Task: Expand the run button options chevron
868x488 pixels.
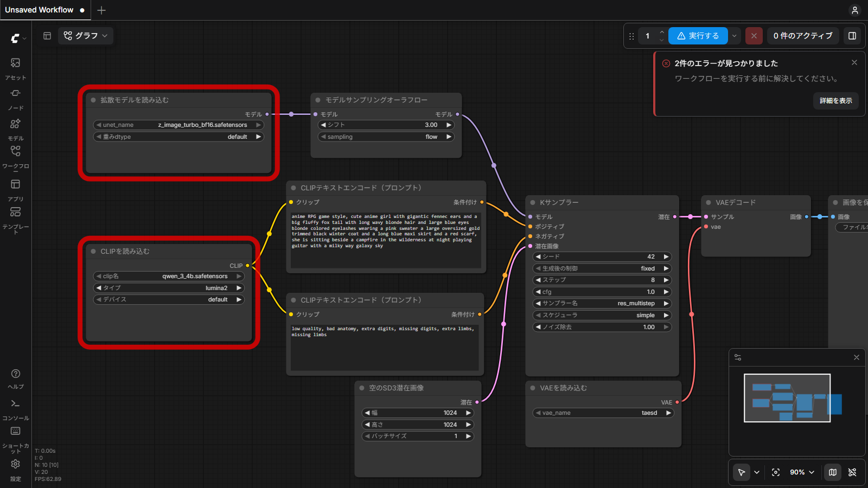Action: [x=735, y=36]
